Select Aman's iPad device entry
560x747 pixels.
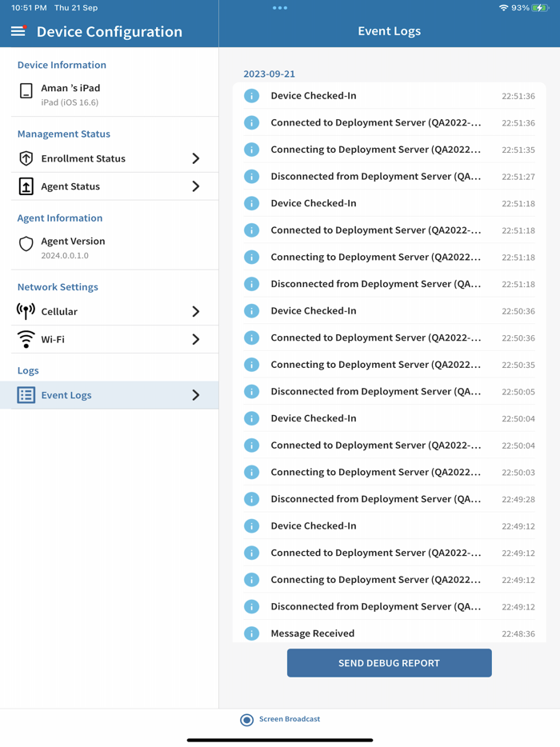[110, 94]
